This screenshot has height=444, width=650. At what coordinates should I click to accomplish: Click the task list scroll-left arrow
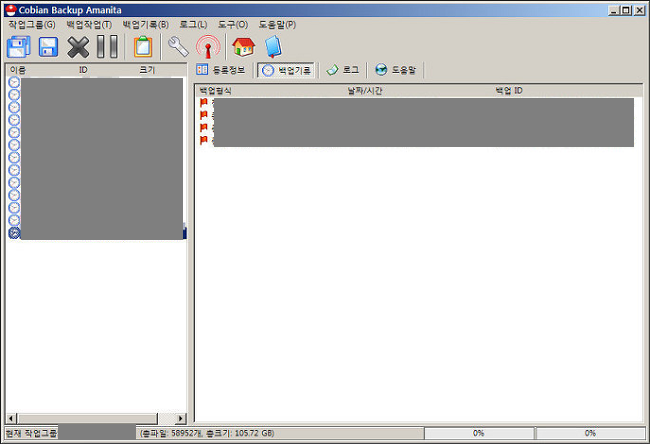tap(12, 418)
